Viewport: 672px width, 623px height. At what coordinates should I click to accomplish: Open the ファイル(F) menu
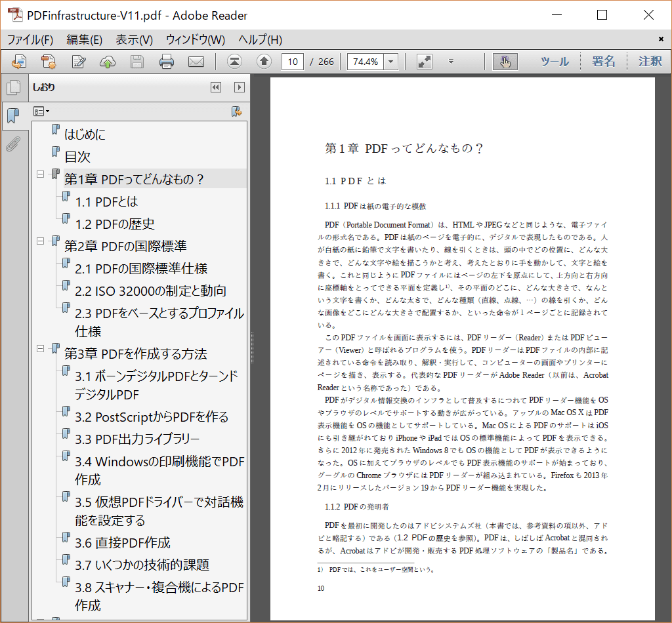coord(30,39)
